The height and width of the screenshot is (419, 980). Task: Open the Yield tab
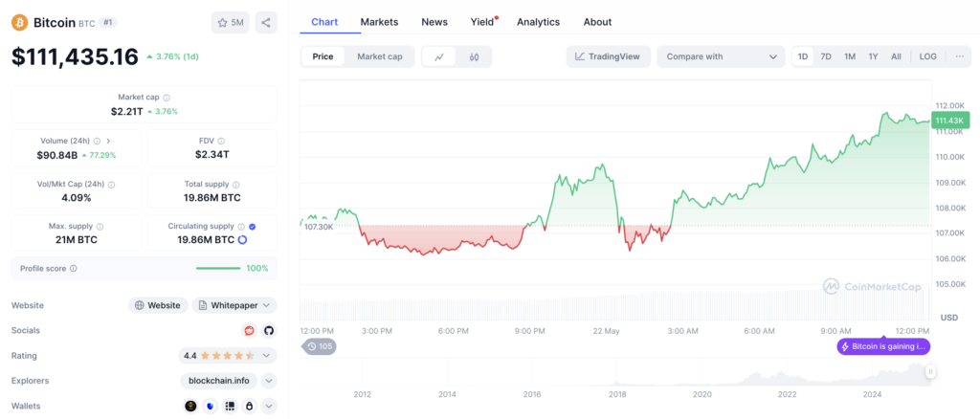coord(483,22)
